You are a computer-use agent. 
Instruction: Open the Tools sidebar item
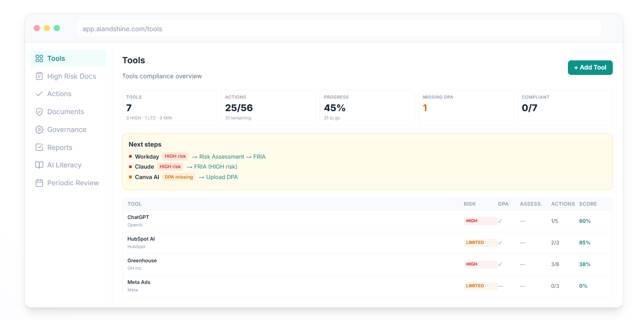click(68, 58)
